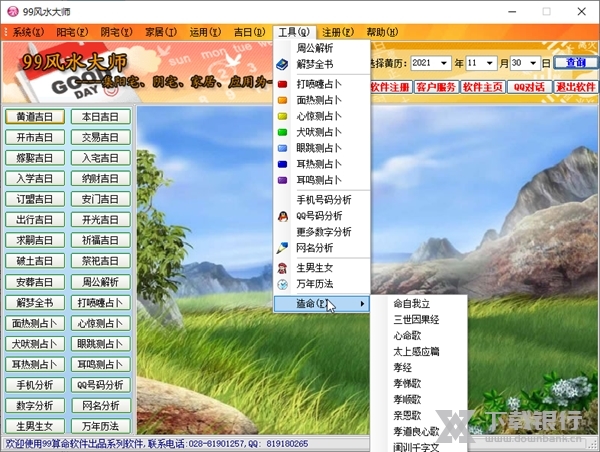Image resolution: width=600 pixels, height=452 pixels.
Task: Click the 退出软件 button
Action: (576, 87)
